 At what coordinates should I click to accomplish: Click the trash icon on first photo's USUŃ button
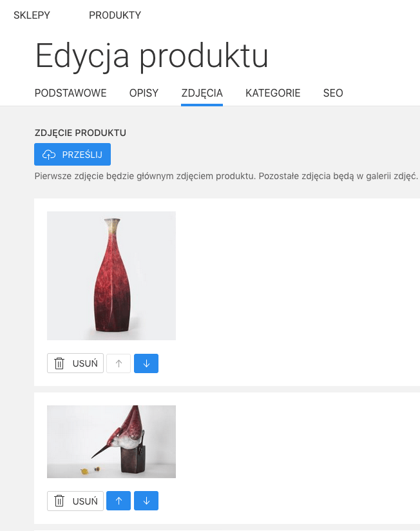(58, 363)
